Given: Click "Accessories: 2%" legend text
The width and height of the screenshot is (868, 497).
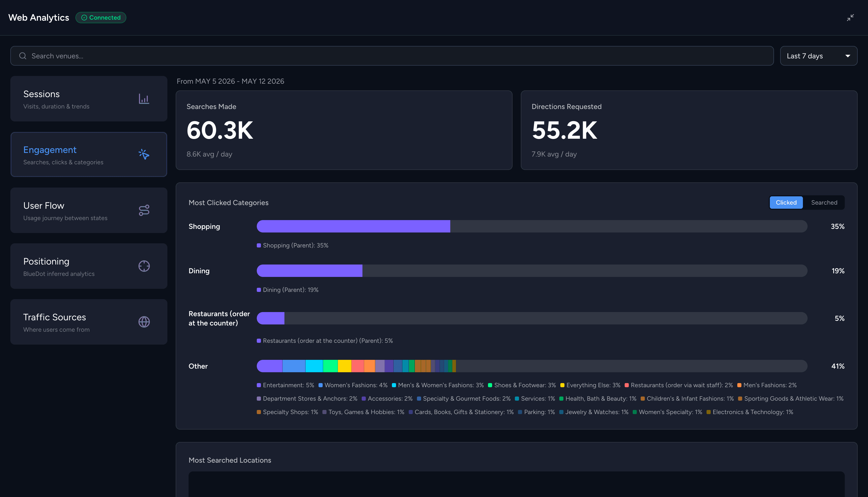Looking at the screenshot, I should coord(390,399).
